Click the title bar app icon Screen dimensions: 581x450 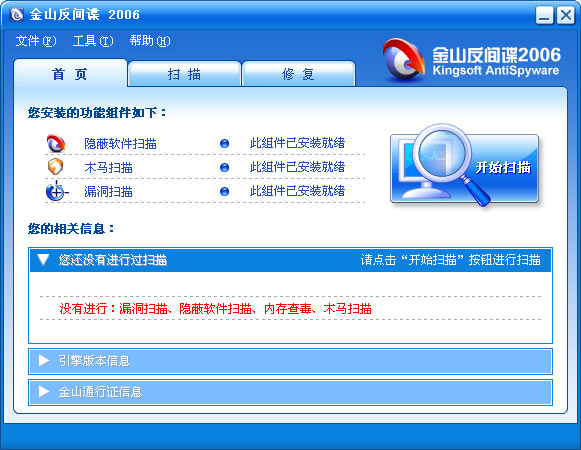pyautogui.click(x=16, y=15)
